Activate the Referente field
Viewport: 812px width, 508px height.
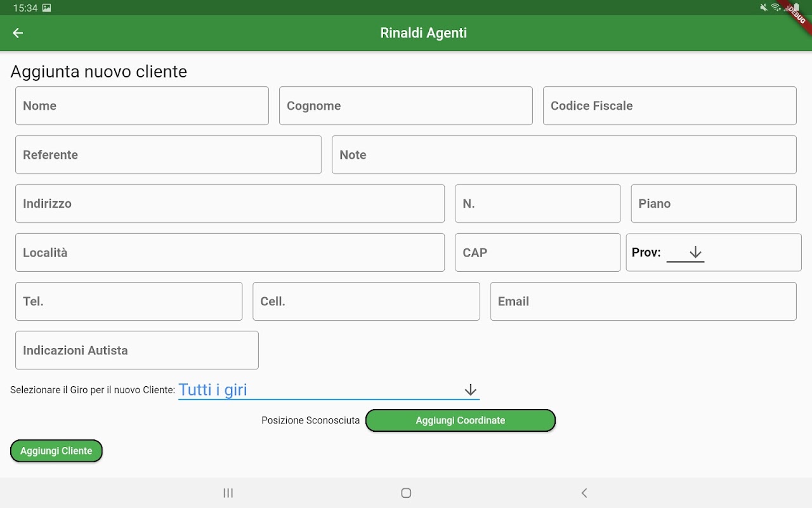click(x=168, y=155)
